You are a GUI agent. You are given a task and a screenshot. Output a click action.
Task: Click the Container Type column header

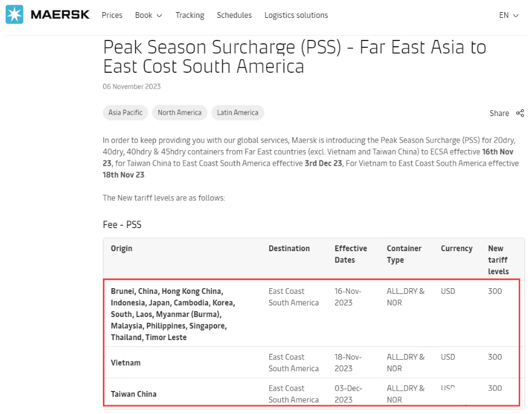click(x=404, y=254)
